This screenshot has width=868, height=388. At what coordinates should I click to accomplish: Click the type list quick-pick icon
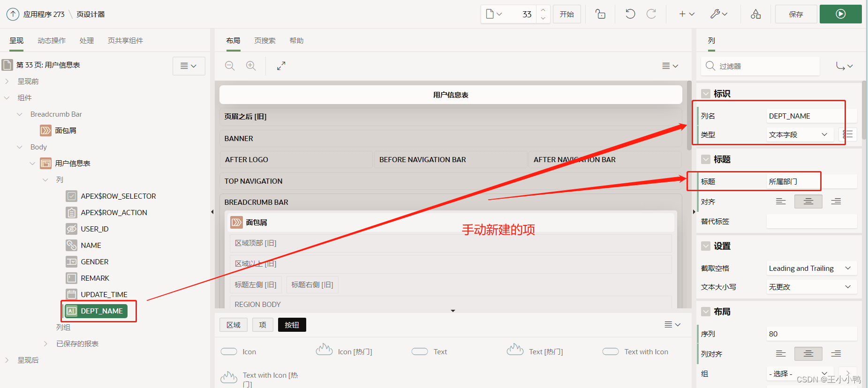click(847, 134)
